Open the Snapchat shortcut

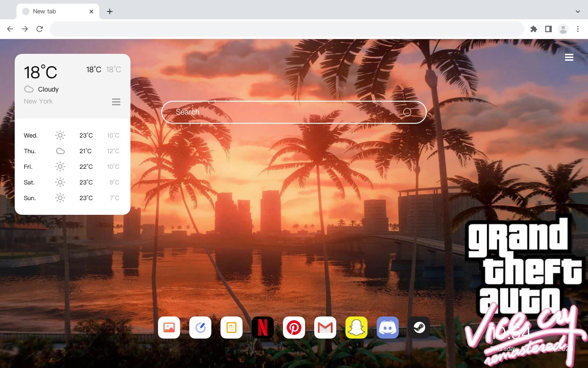pos(356,328)
